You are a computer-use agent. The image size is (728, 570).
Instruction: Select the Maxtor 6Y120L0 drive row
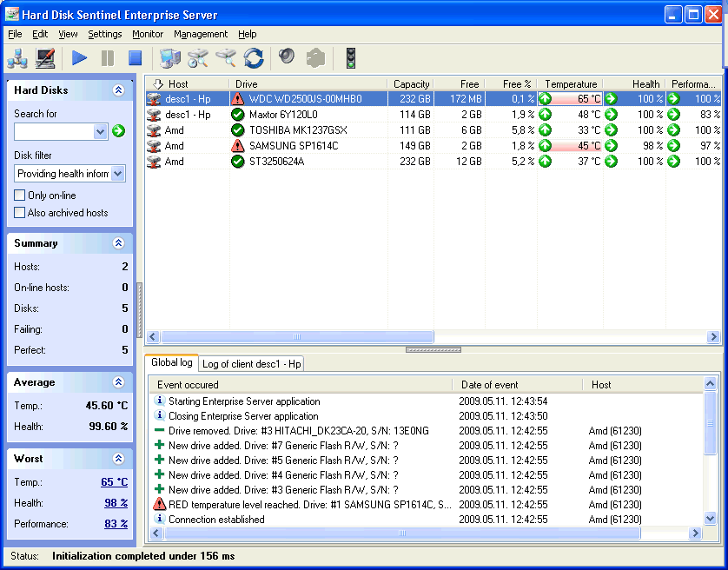[x=433, y=115]
